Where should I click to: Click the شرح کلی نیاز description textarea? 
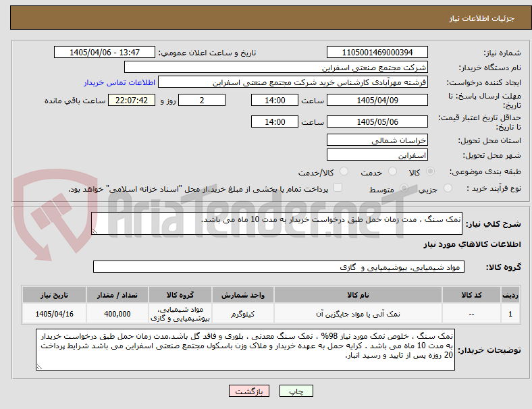point(277,223)
